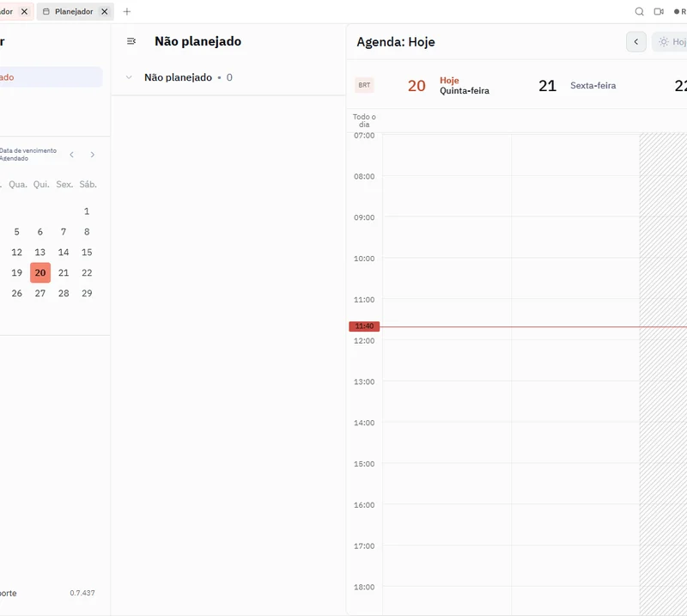The image size is (687, 616).
Task: Click the Todo o dia row label
Action: [364, 120]
